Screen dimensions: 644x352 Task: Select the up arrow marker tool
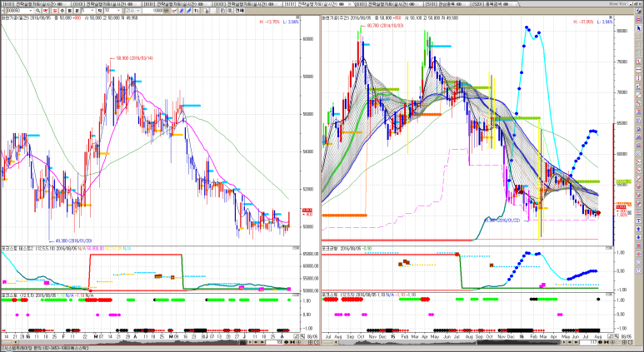[639, 229]
